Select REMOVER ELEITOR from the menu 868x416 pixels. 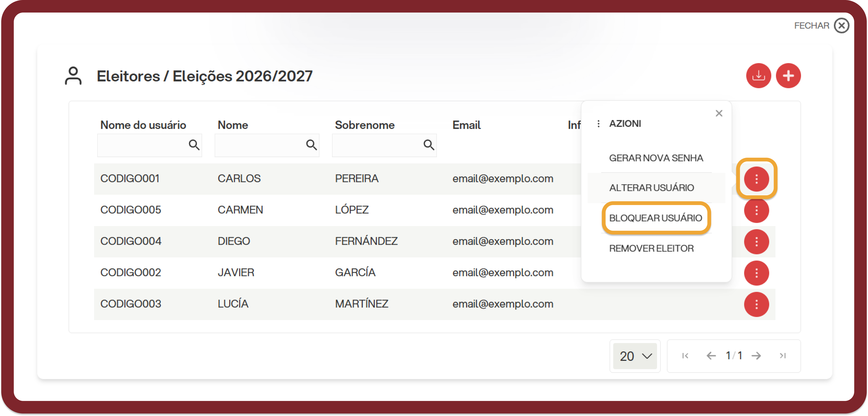pos(651,248)
